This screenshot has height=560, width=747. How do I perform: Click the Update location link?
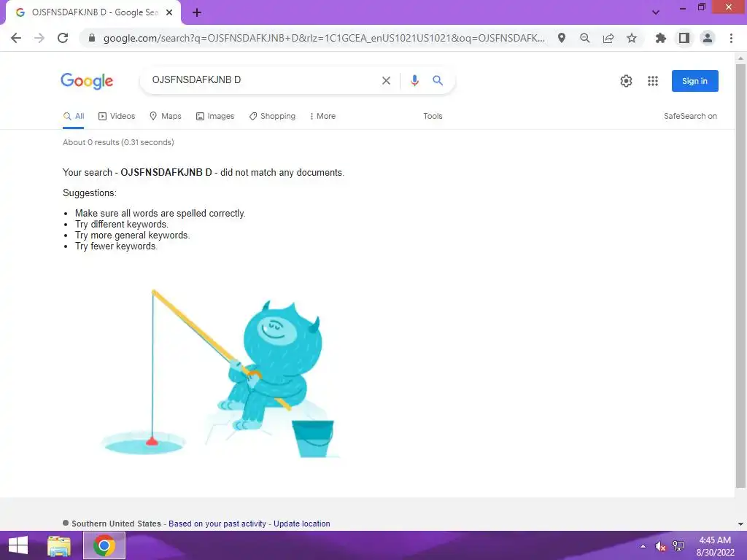tap(301, 524)
